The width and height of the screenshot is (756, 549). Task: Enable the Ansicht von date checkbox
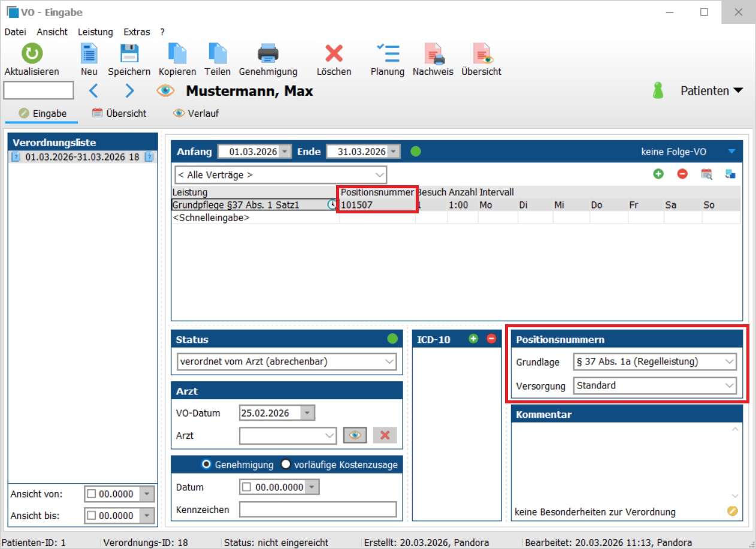92,494
